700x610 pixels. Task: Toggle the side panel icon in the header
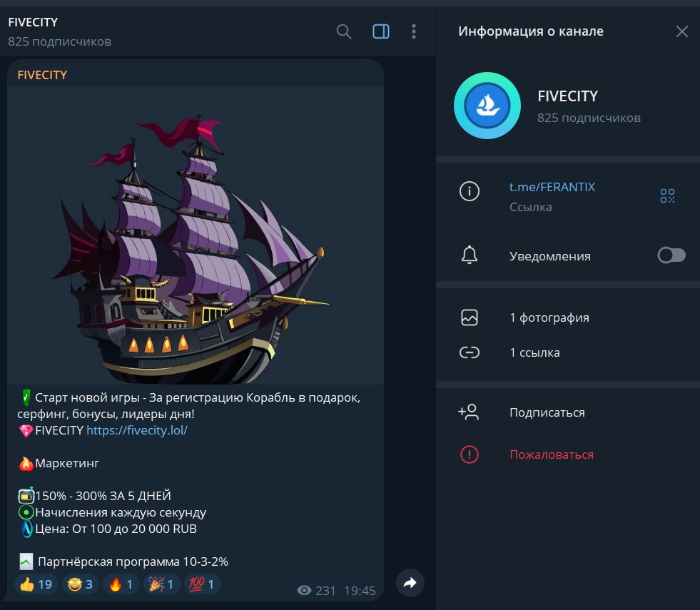tap(381, 31)
